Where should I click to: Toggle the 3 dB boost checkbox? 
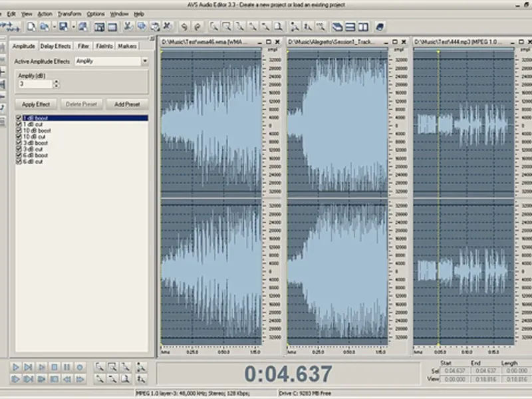coord(19,143)
